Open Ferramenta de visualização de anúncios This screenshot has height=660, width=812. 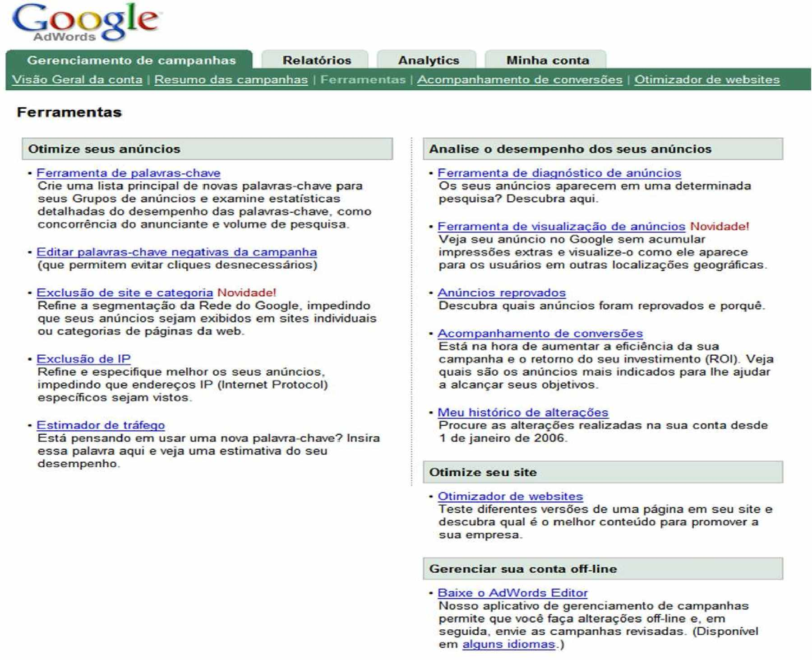pos(562,226)
